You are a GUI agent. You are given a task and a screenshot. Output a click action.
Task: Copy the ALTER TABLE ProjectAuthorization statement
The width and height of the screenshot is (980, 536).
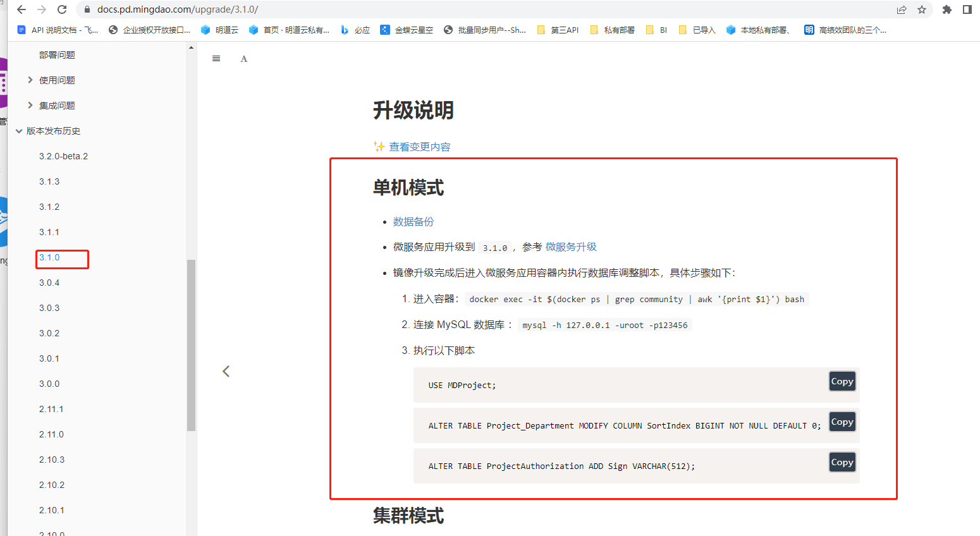point(842,462)
